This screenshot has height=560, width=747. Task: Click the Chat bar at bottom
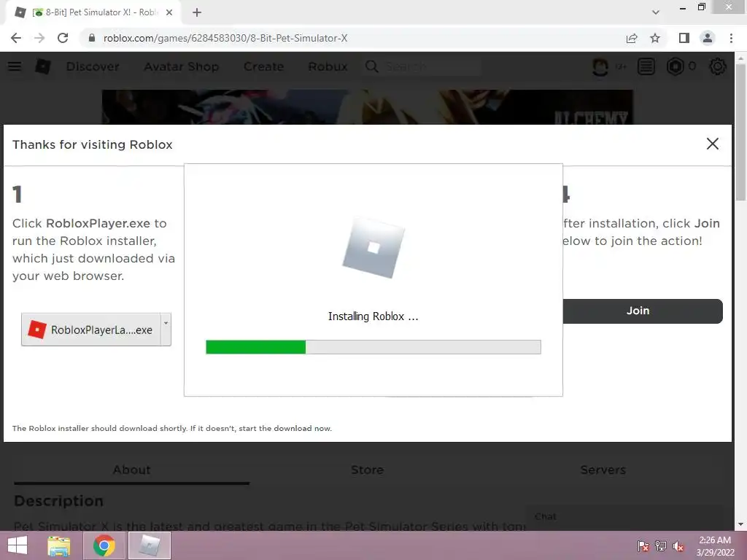click(624, 517)
